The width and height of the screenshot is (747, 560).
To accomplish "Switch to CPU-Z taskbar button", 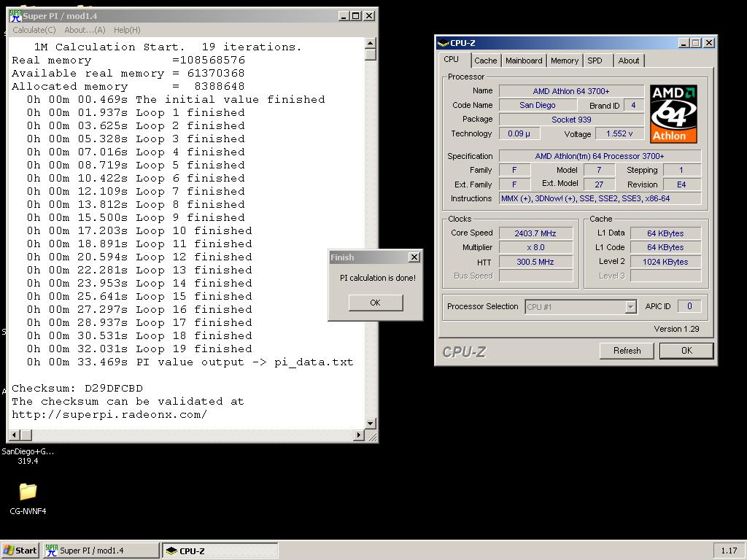I will pos(220,551).
